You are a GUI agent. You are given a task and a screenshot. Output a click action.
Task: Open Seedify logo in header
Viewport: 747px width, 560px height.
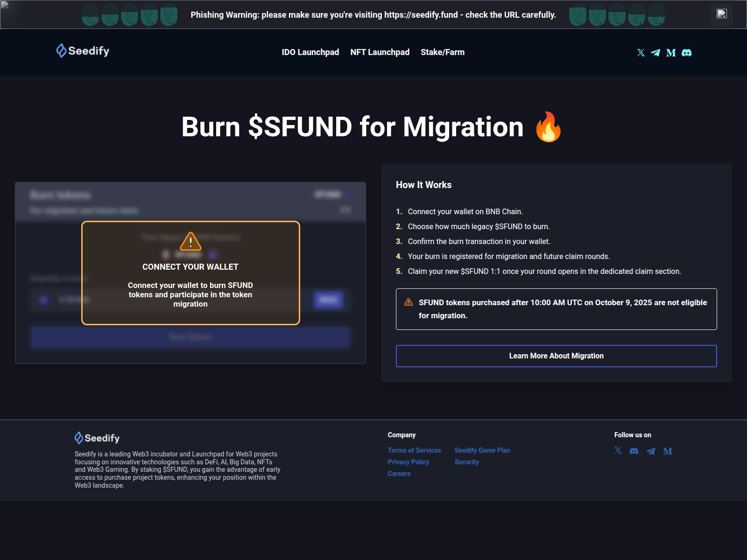pyautogui.click(x=83, y=51)
